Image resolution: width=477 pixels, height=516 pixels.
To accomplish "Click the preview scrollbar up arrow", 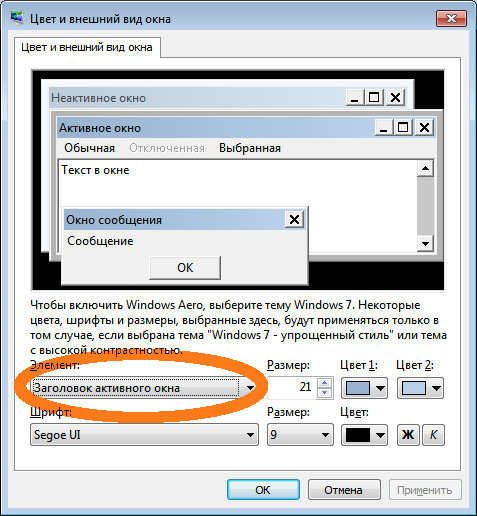I will 425,168.
